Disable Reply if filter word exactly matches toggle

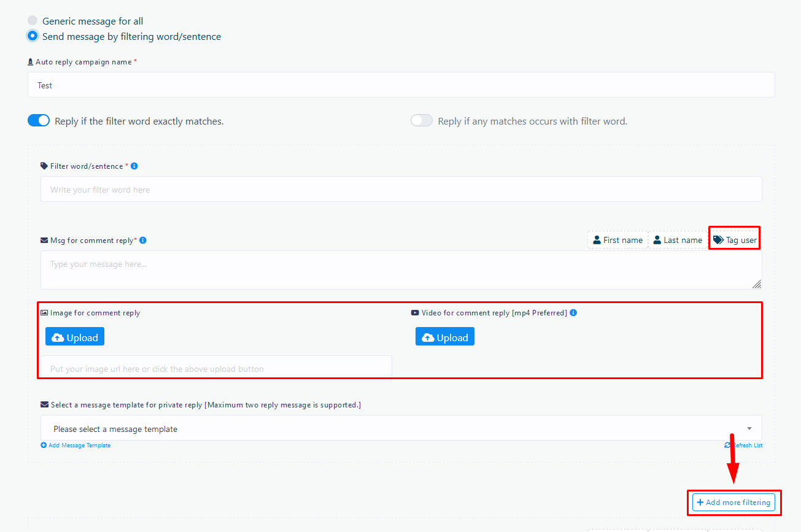click(x=39, y=121)
